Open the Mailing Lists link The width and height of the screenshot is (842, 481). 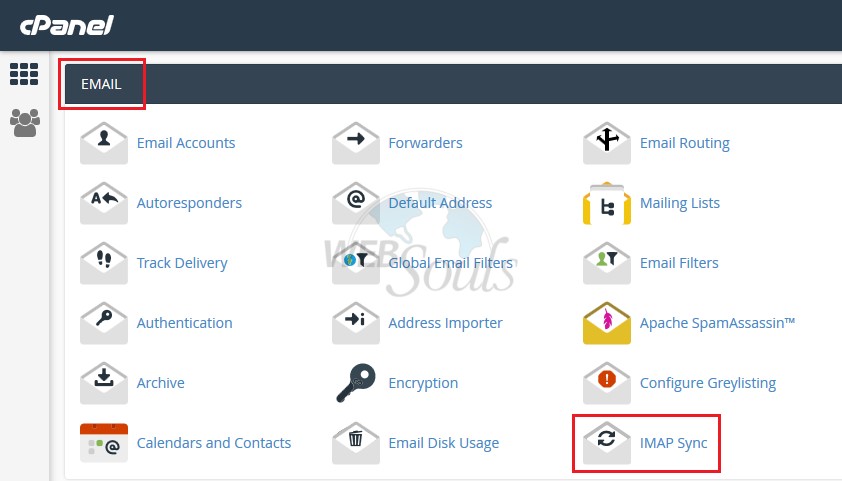[x=679, y=203]
